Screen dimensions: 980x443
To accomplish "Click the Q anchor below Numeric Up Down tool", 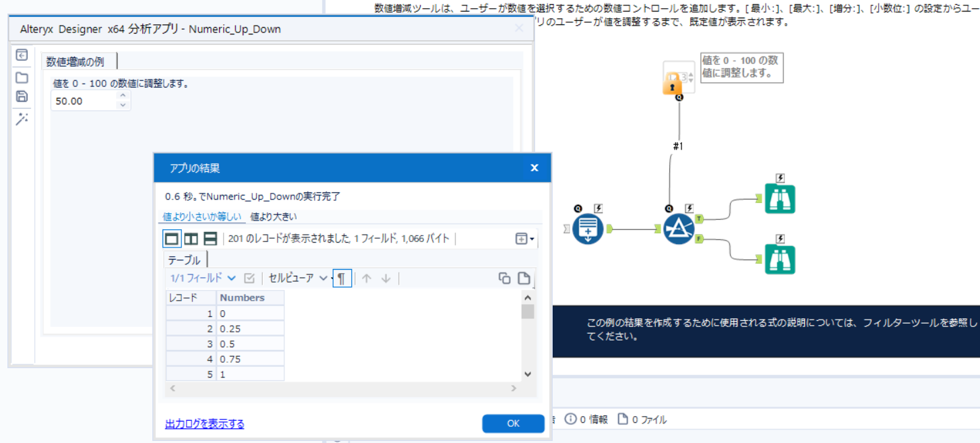I will click(x=679, y=97).
